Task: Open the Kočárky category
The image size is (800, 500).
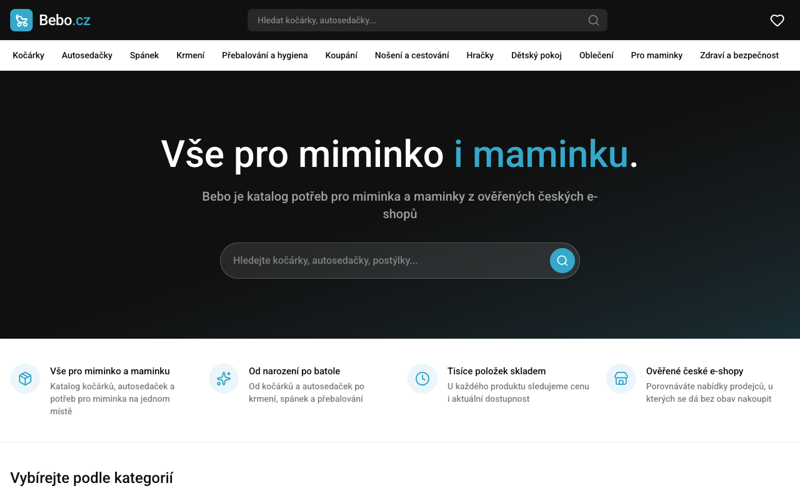Action: (29, 55)
